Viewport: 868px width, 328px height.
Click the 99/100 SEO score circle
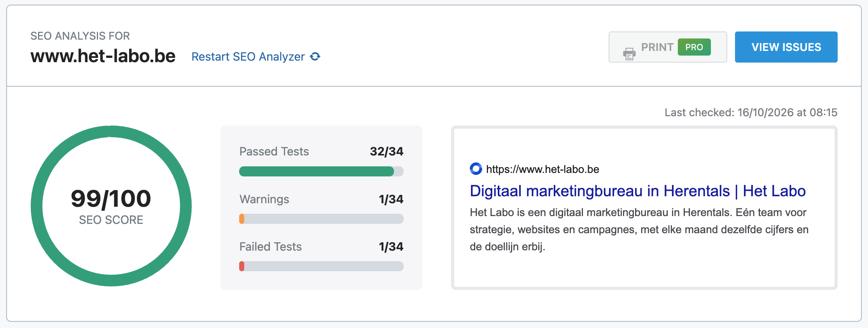pos(111,206)
